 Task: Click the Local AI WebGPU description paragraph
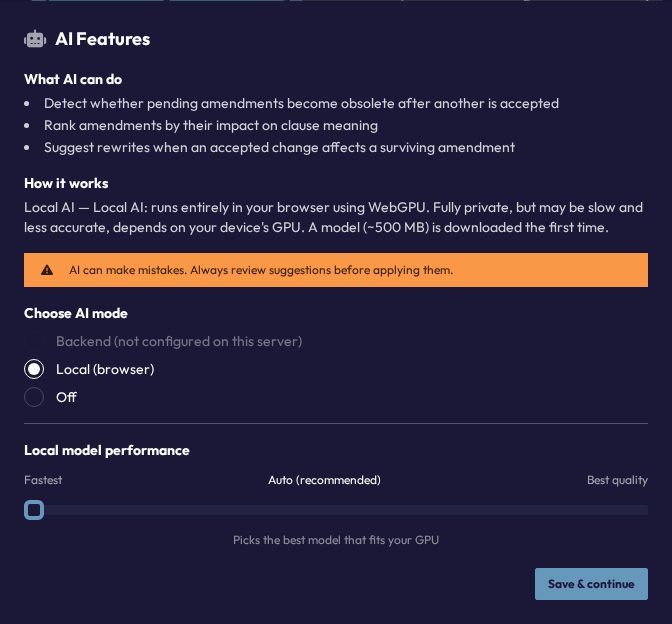(x=333, y=217)
